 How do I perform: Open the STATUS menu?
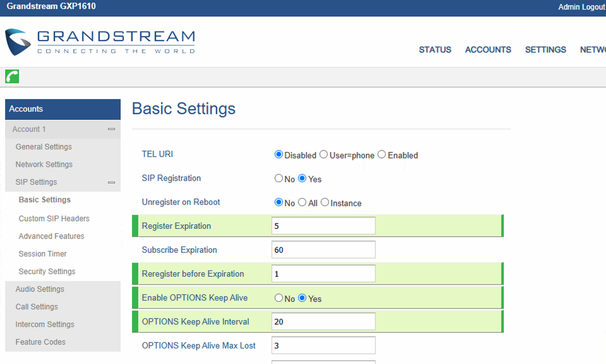point(435,50)
